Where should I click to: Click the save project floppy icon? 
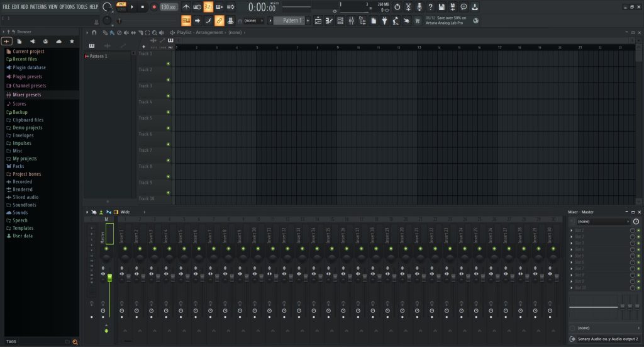[442, 7]
